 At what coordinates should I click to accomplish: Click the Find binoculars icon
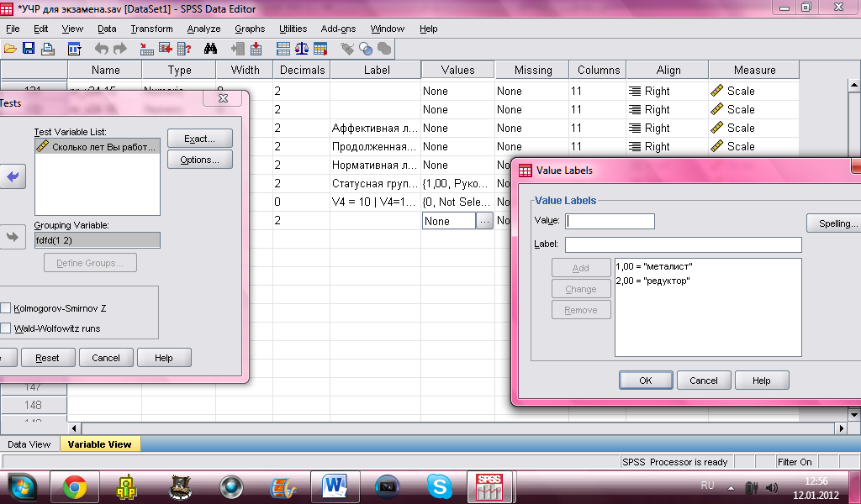210,49
